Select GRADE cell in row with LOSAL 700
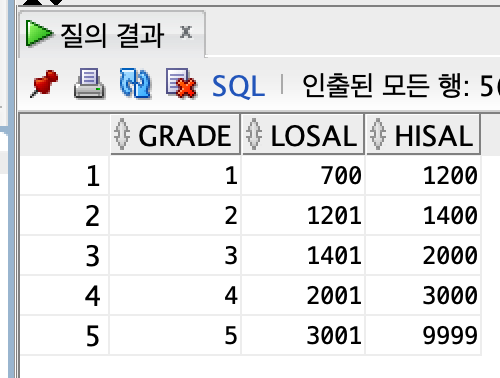 pyautogui.click(x=175, y=175)
